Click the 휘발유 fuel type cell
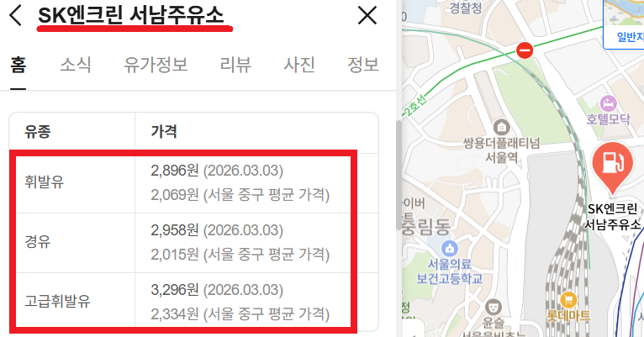Screen dimensions: 644x337 pos(72,182)
